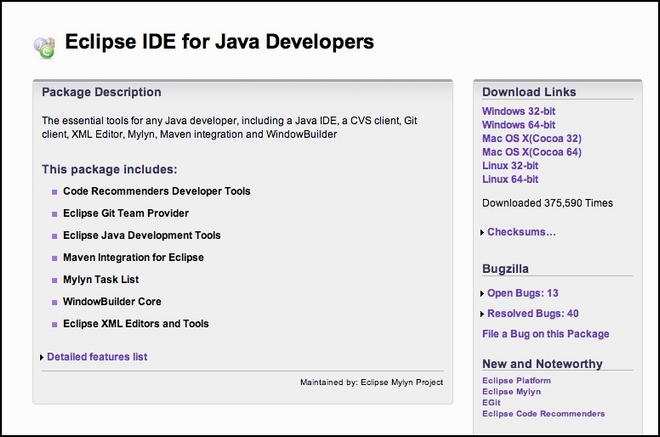Open the Checksums… link
Screen dimensions: 660x437
(x=522, y=232)
